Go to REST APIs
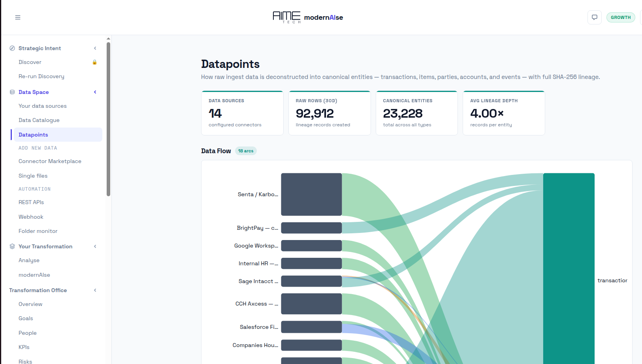Viewport: 642px width, 364px height. click(31, 202)
